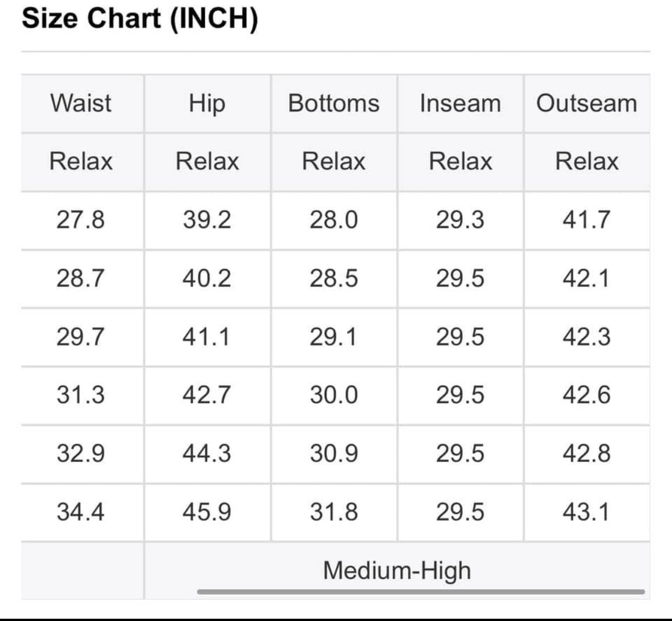
Task: Select the Inseam column header
Action: pos(461,103)
